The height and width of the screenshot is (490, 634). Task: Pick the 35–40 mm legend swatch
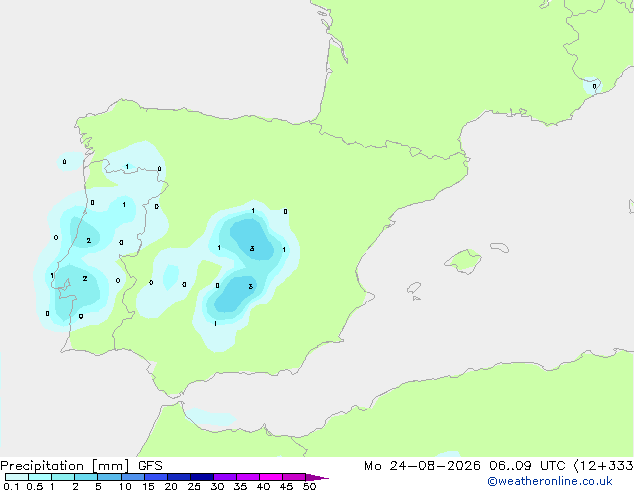[247, 477]
